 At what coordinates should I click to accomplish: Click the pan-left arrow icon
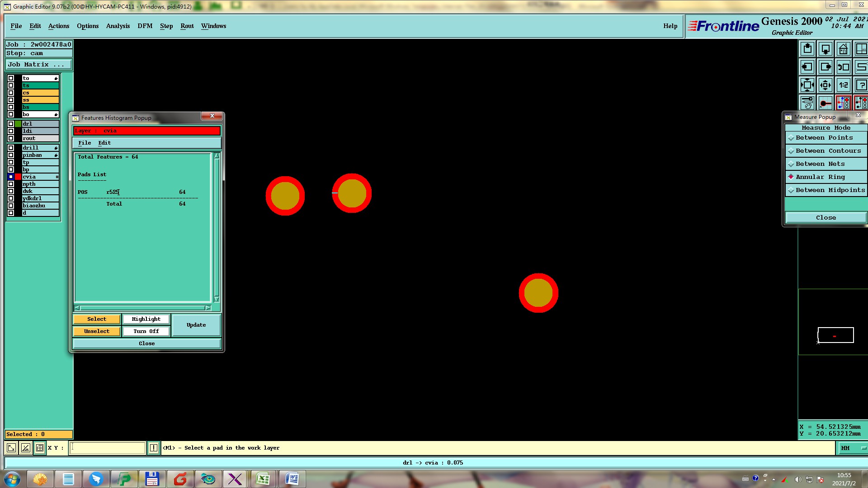click(x=807, y=67)
